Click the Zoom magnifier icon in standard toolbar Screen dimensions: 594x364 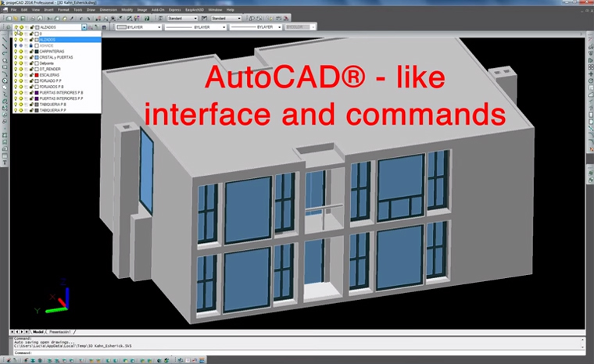(106, 18)
